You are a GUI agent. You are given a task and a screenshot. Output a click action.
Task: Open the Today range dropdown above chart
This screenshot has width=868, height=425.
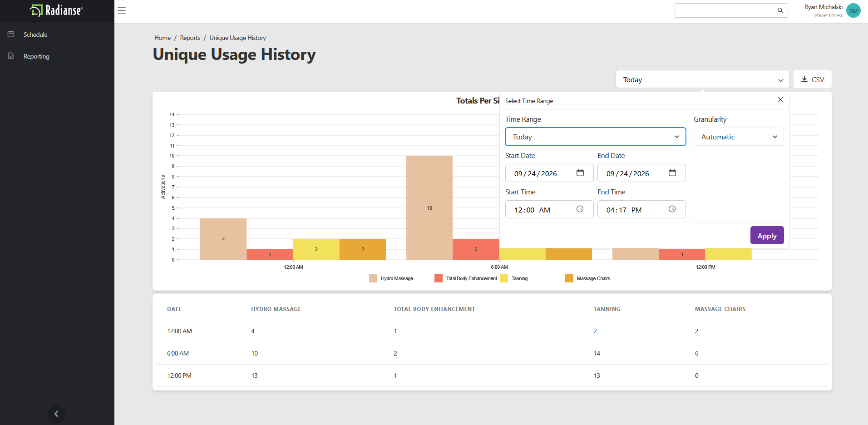tap(703, 79)
